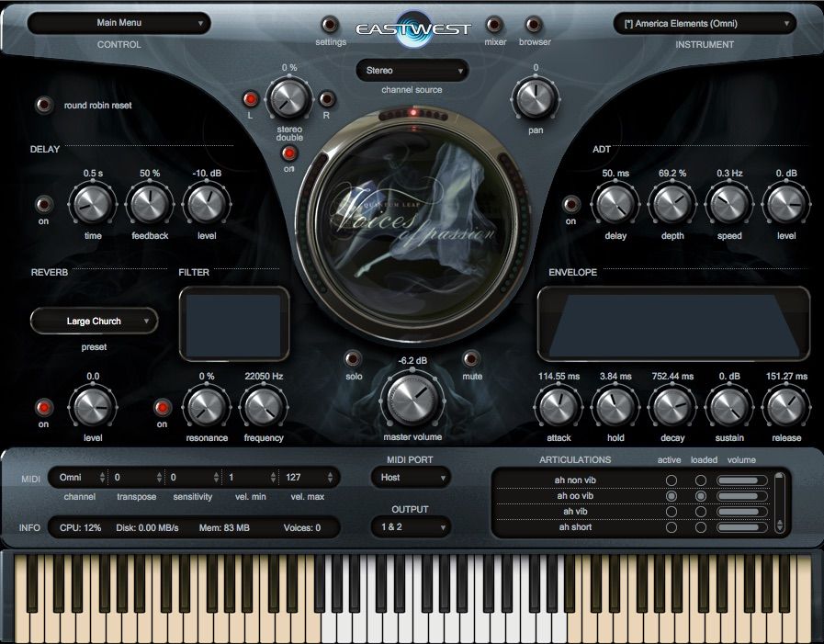Click the stereo double L button
This screenshot has height=644, width=824.
point(250,99)
